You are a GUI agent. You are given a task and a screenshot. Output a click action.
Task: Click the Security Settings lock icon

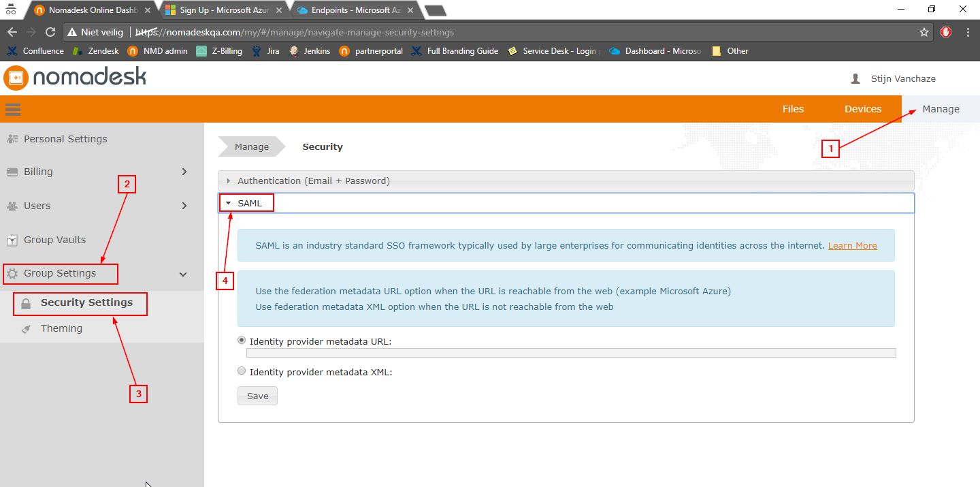pos(26,304)
